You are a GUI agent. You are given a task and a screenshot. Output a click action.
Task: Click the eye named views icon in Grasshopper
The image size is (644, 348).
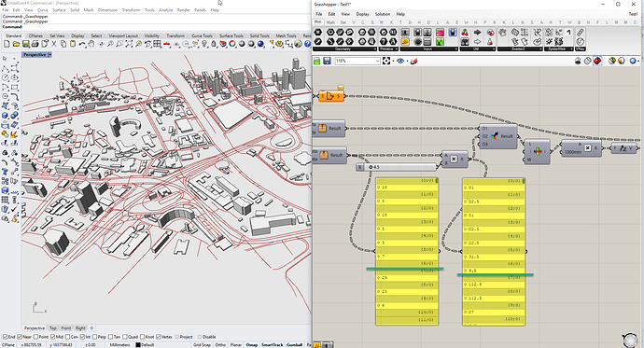pos(400,62)
